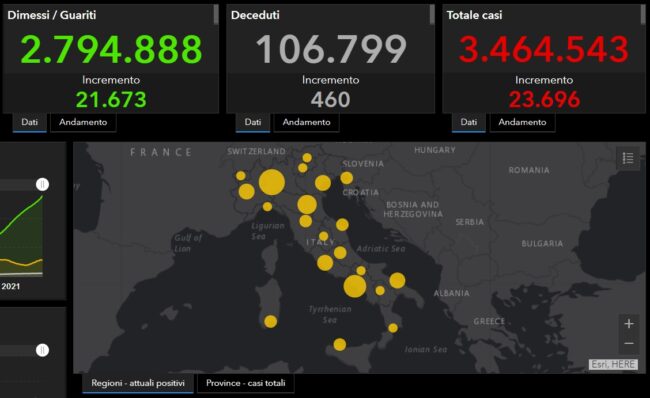
Task: Click the 23.696 increment value
Action: point(544,100)
